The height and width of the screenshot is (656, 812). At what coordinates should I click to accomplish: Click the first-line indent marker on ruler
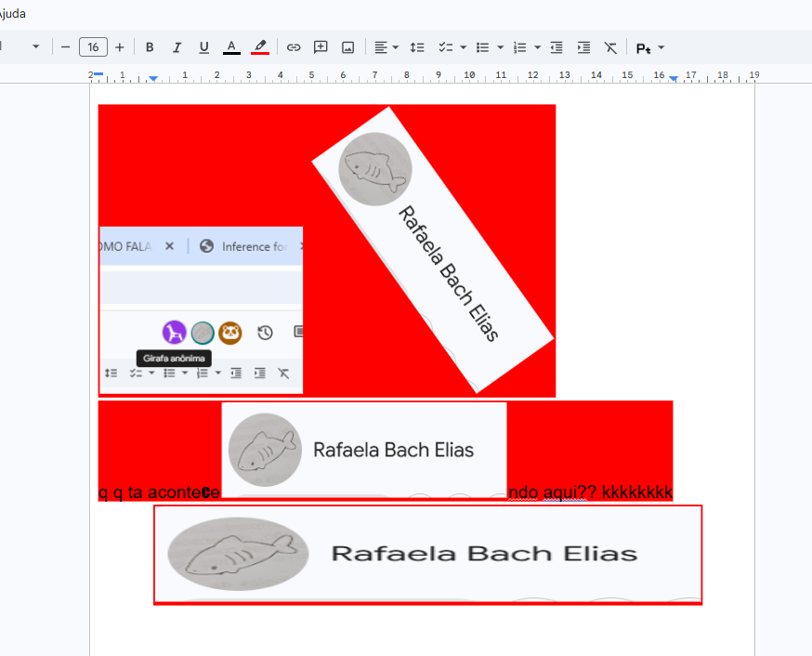(x=98, y=74)
